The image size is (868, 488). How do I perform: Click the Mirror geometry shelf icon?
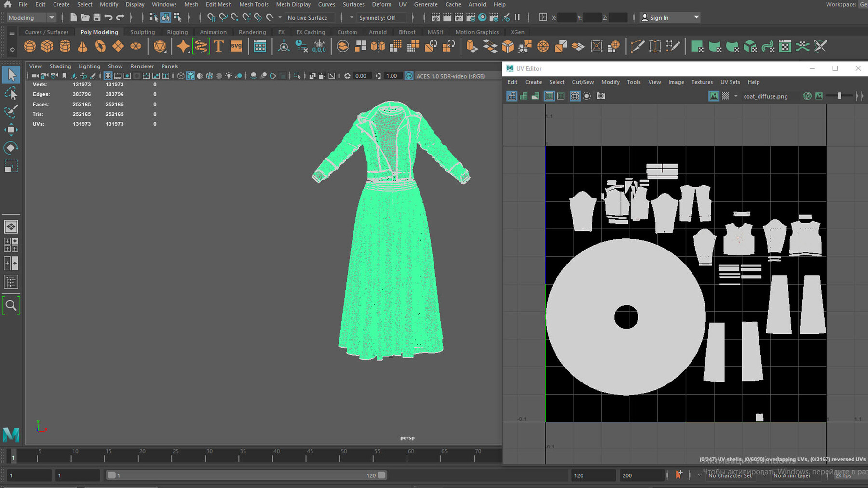(378, 46)
